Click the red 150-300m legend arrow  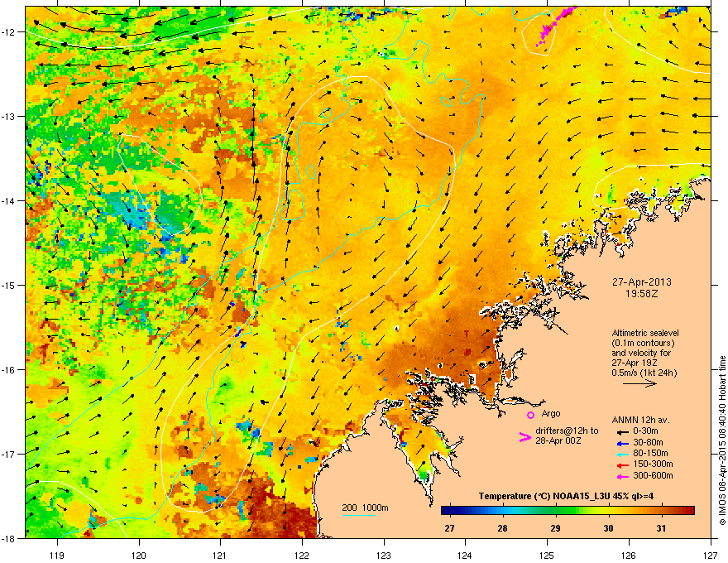(621, 465)
